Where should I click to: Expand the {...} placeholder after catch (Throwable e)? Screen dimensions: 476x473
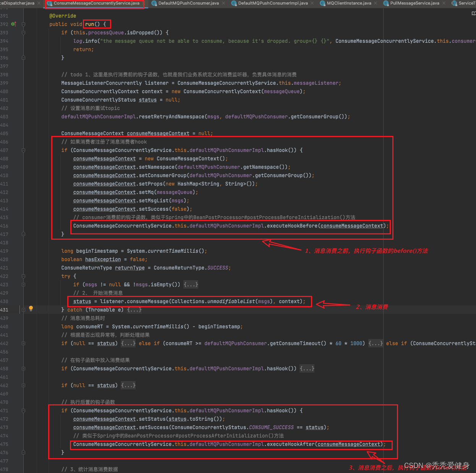point(134,310)
